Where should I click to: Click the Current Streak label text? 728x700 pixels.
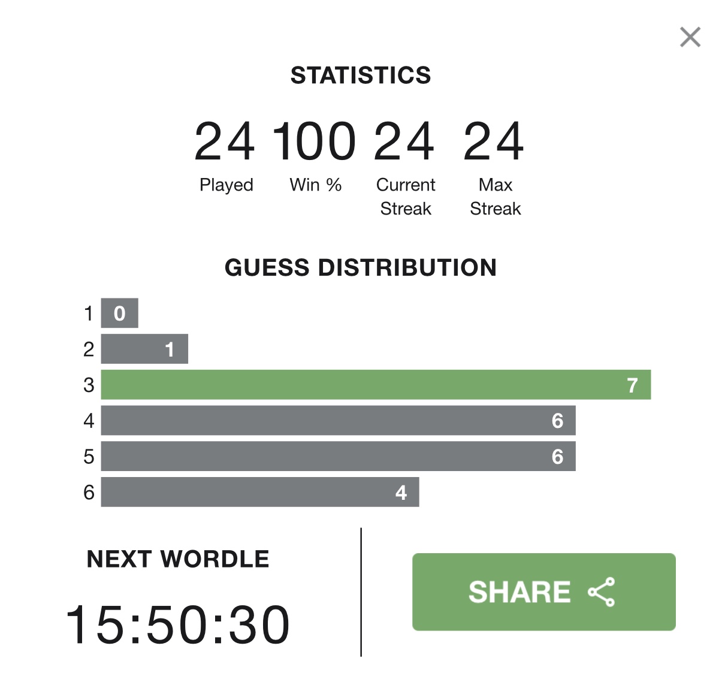click(x=406, y=197)
